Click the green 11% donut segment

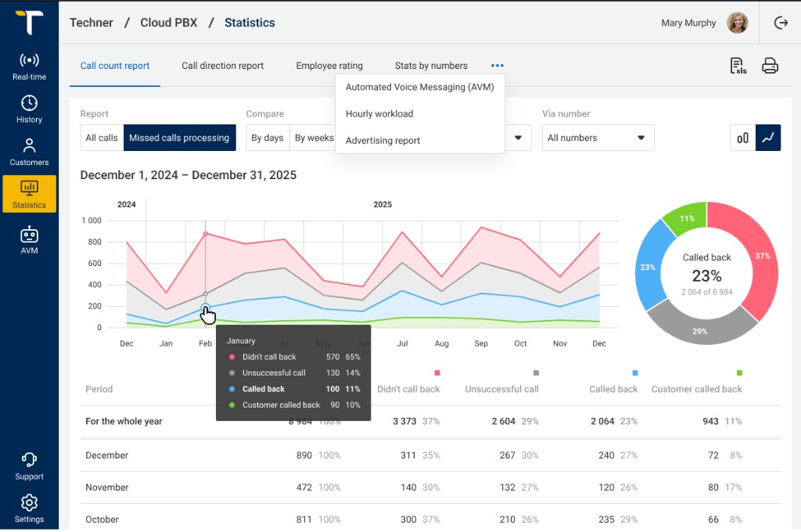[687, 218]
